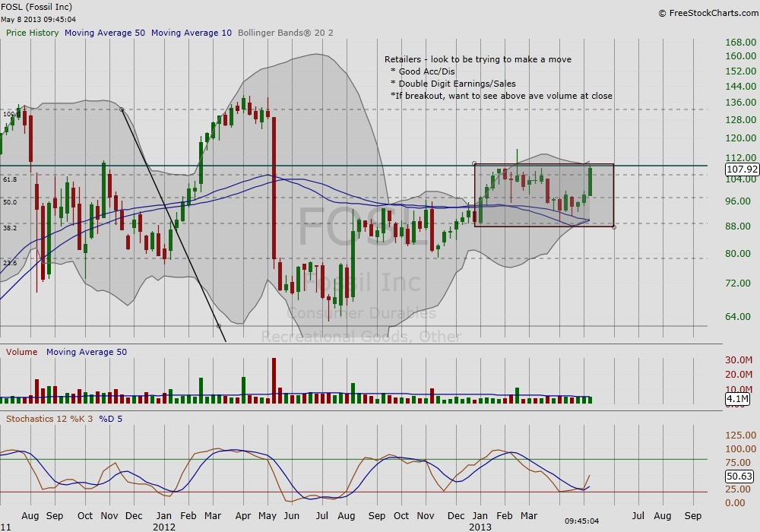The image size is (760, 532).
Task: Click the 160.00 price axis label
Action: tap(740, 55)
